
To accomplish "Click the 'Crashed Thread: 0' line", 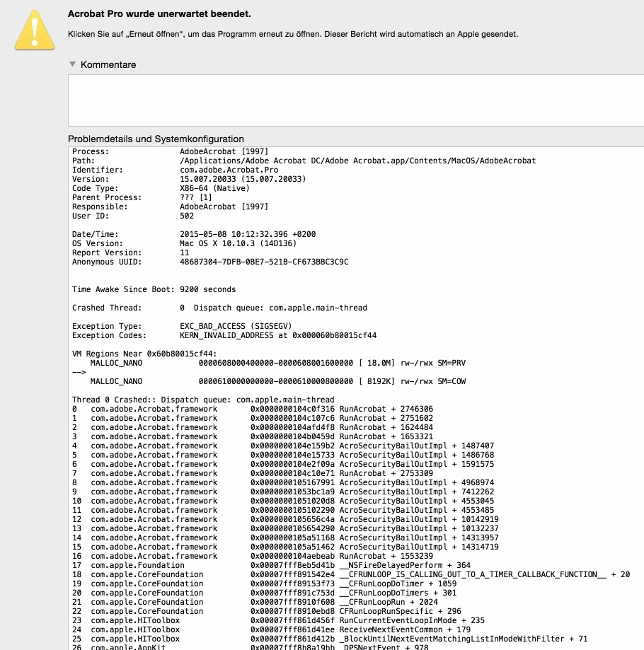I will coord(219,308).
